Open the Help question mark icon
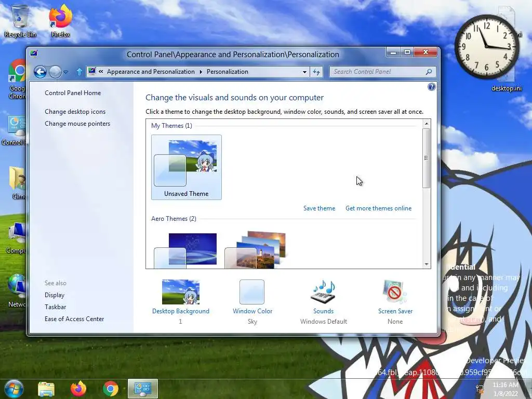532x399 pixels. coord(431,87)
